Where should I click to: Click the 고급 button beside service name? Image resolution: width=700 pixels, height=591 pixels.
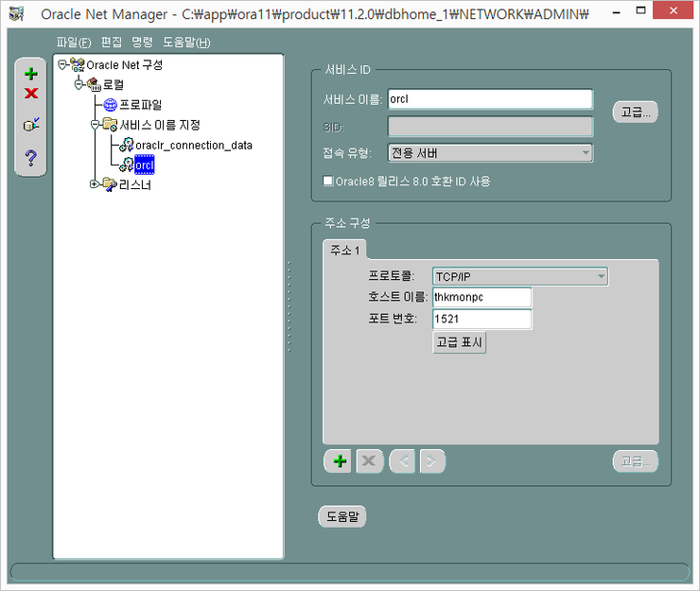(x=635, y=112)
